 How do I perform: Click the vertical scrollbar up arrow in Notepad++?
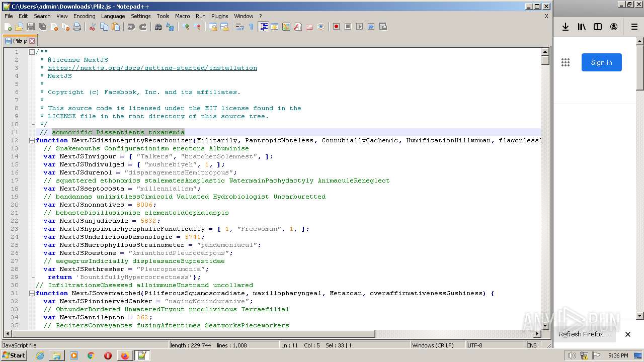(x=545, y=52)
